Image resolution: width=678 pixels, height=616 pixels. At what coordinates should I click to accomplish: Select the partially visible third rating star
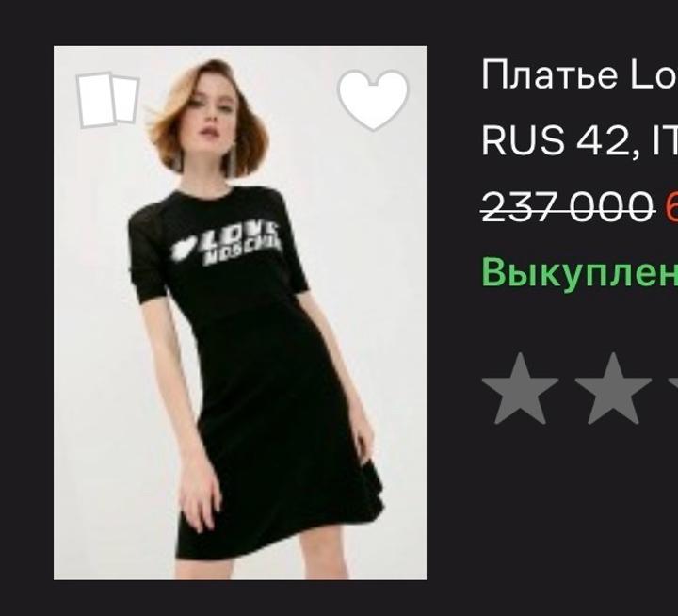[x=672, y=388]
